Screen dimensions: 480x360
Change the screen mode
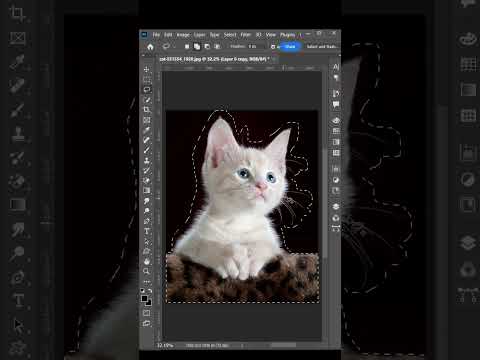(x=147, y=323)
